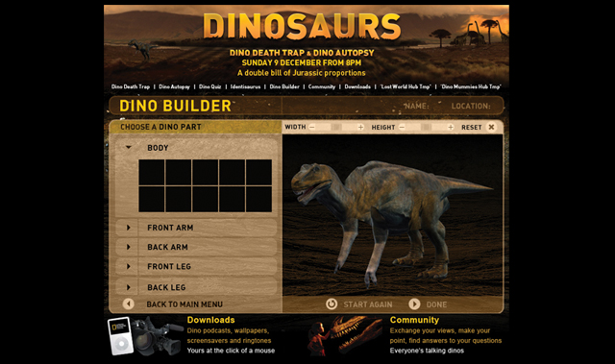This screenshot has height=364, width=615.
Task: Increase width with the plus icon
Action: pyautogui.click(x=360, y=127)
